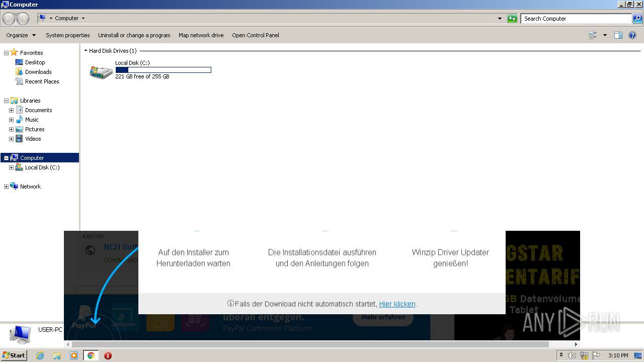
Task: Click the change view icon
Action: coord(593,35)
